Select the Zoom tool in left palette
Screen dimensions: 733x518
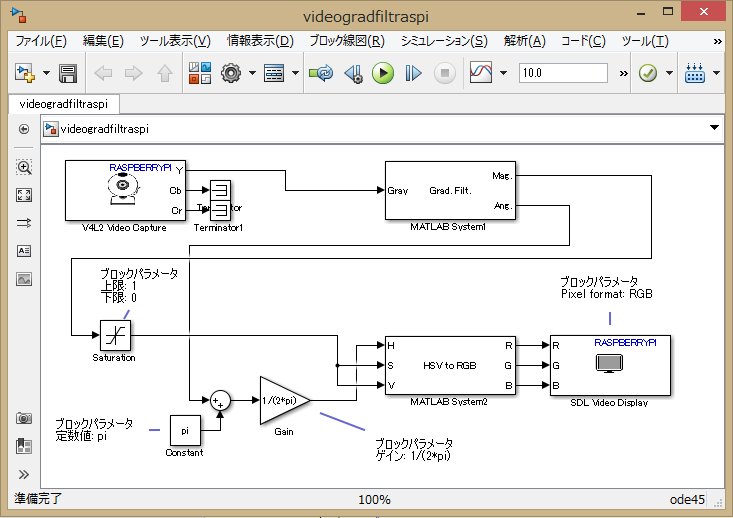pos(24,167)
